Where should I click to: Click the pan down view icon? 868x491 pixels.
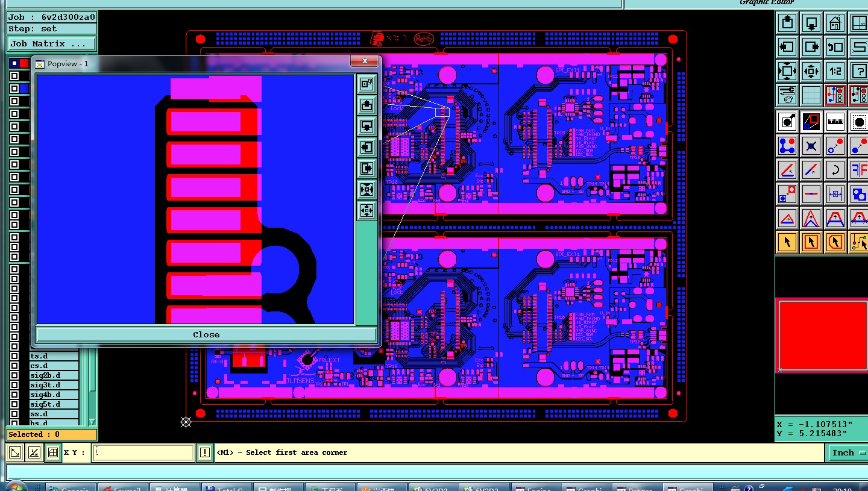tap(811, 23)
